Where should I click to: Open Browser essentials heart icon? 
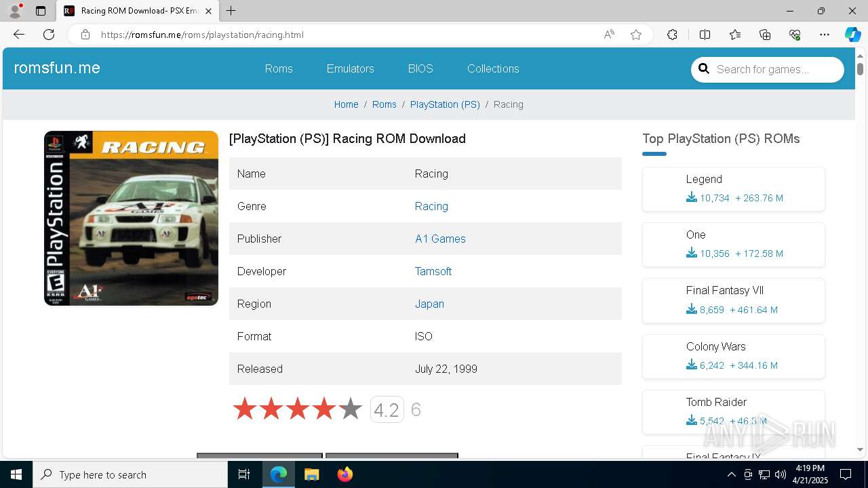795,35
